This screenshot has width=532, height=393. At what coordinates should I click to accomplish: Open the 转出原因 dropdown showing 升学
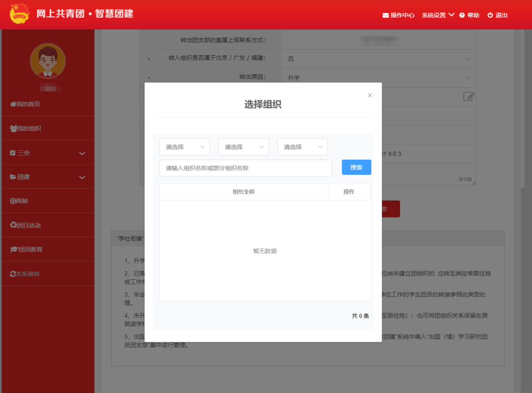pyautogui.click(x=378, y=78)
